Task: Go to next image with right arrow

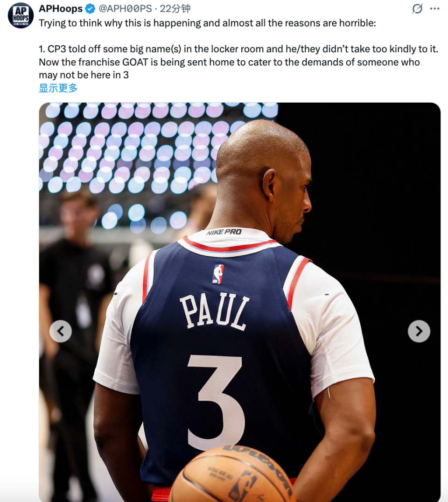Action: pyautogui.click(x=419, y=331)
